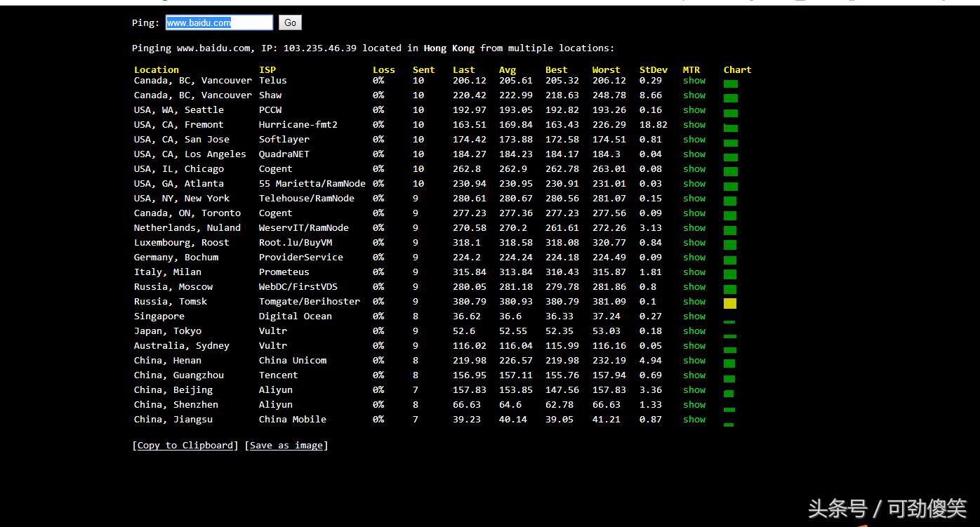Click the Go button next to Ping field
This screenshot has height=527, width=980.
point(290,22)
